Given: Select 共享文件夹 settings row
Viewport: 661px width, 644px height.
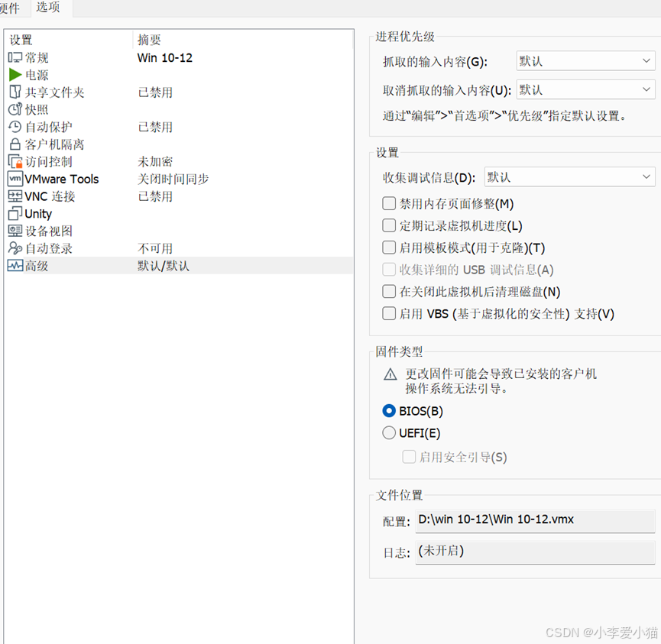Looking at the screenshot, I should coord(179,92).
